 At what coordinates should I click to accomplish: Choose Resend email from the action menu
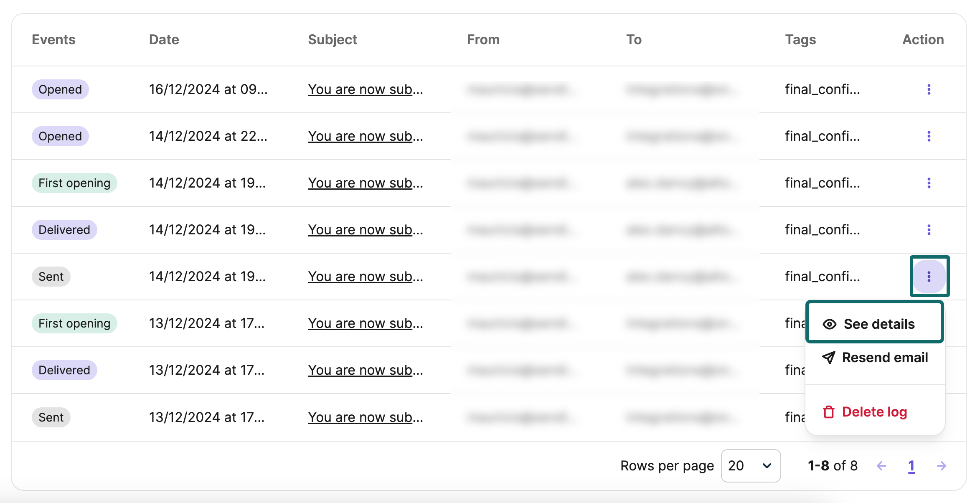pos(875,358)
